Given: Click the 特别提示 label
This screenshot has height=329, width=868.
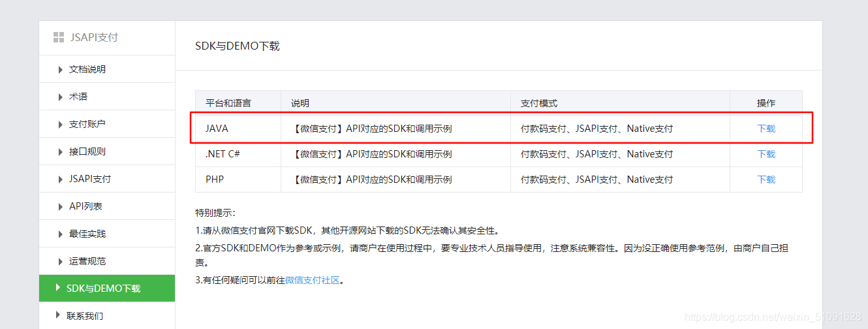Looking at the screenshot, I should point(215,213).
